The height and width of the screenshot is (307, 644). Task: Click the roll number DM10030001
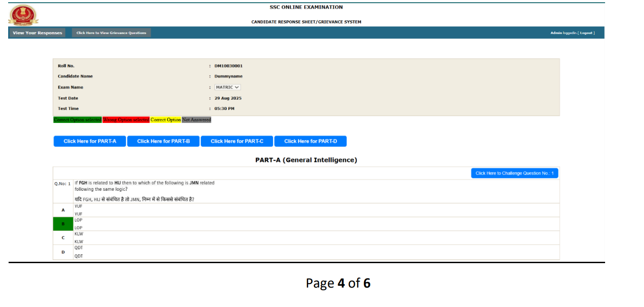(x=229, y=66)
